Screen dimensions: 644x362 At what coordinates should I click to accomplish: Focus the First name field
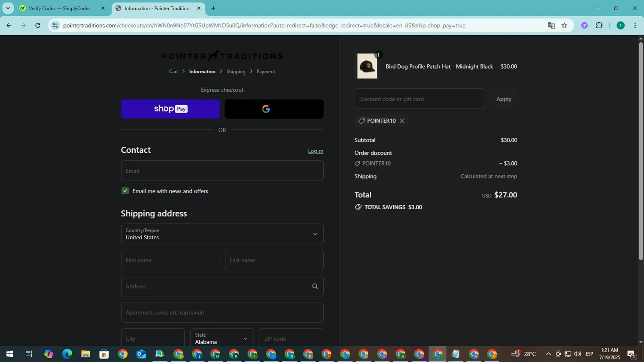[x=170, y=260]
